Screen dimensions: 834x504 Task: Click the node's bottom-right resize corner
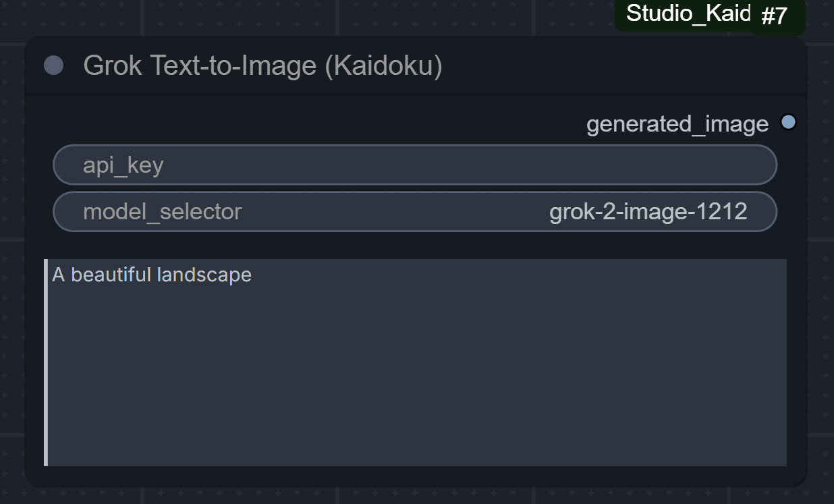(x=802, y=480)
